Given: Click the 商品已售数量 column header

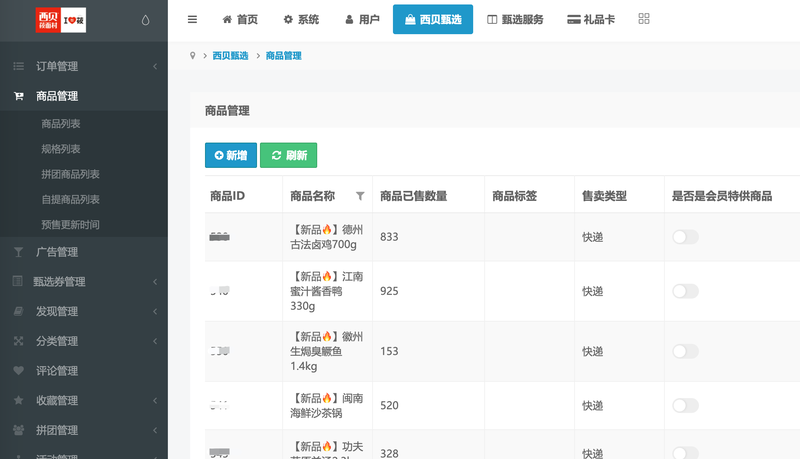Looking at the screenshot, I should [x=414, y=196].
